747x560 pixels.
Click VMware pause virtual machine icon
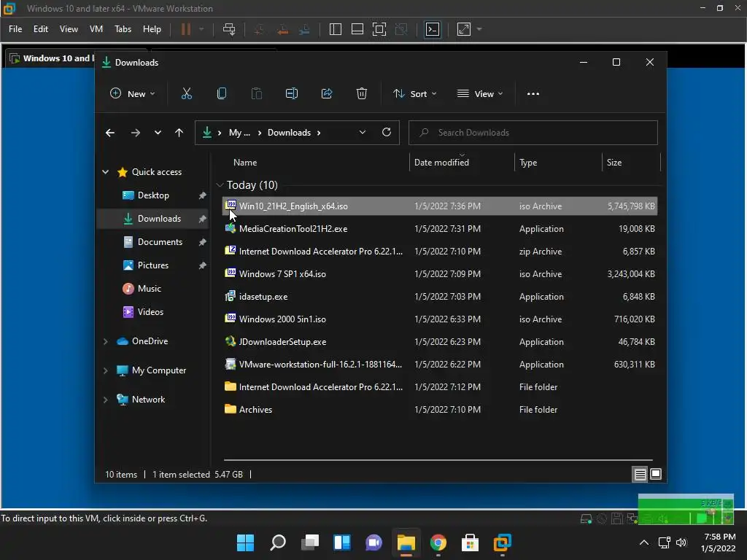(186, 29)
